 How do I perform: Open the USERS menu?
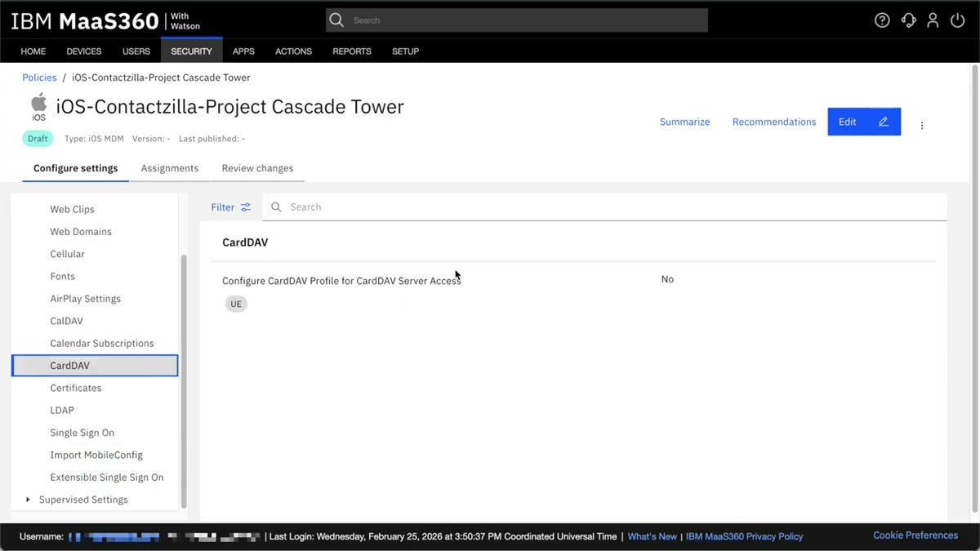(x=136, y=51)
